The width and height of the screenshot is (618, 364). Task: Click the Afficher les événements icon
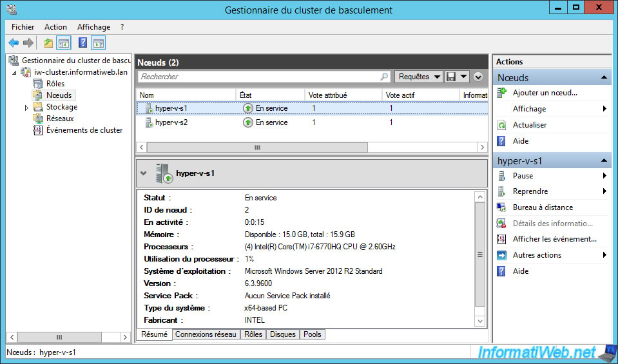[501, 239]
